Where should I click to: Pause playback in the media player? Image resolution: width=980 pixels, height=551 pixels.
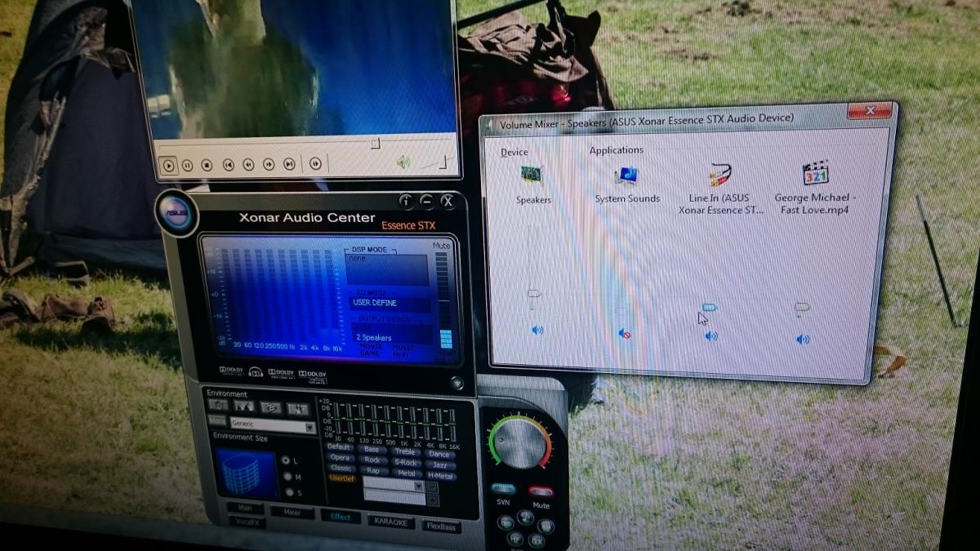(x=187, y=165)
